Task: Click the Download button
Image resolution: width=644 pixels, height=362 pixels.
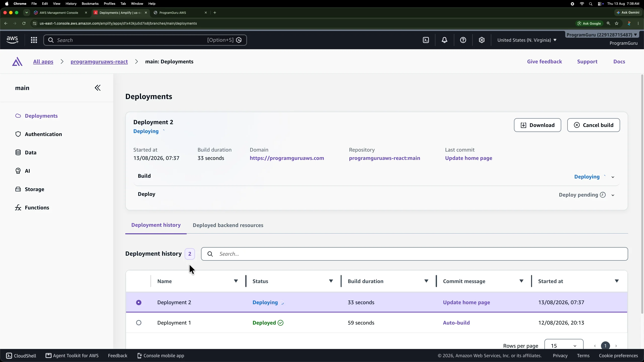Action: pyautogui.click(x=537, y=125)
